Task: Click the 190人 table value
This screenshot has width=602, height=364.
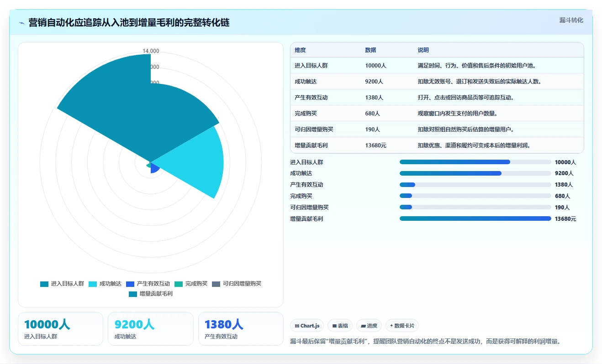Action: click(373, 130)
